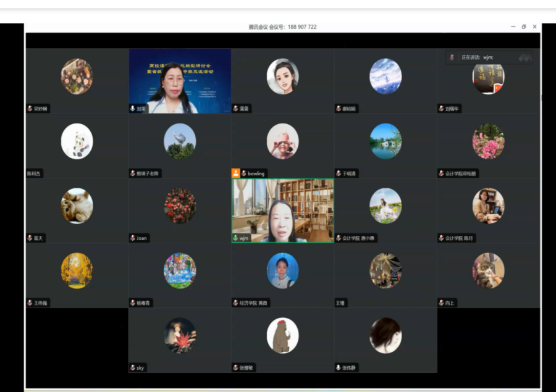
Task: Click the pink flowers avatar of 会计学院邓桂丽
Action: [488, 141]
